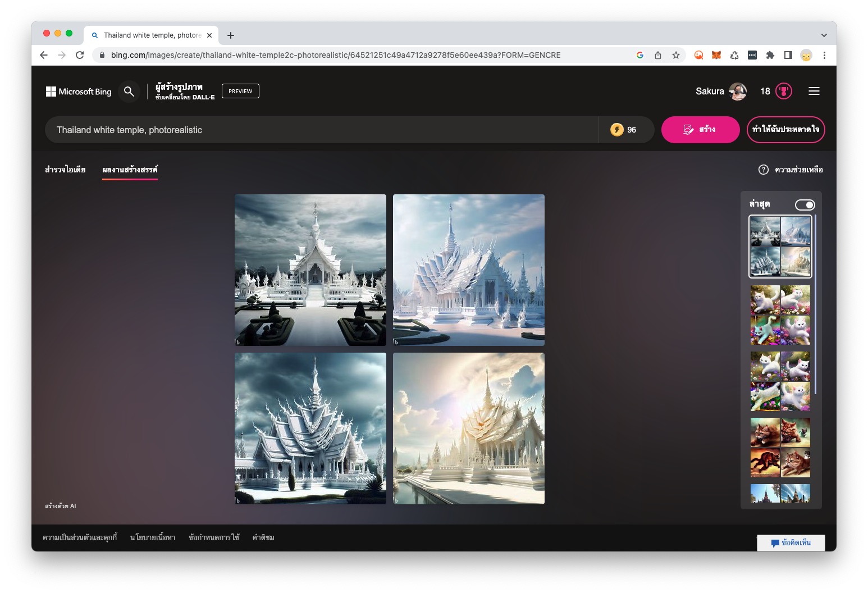The height and width of the screenshot is (593, 868).
Task: Open the golden sunlit temple image
Action: pos(469,428)
